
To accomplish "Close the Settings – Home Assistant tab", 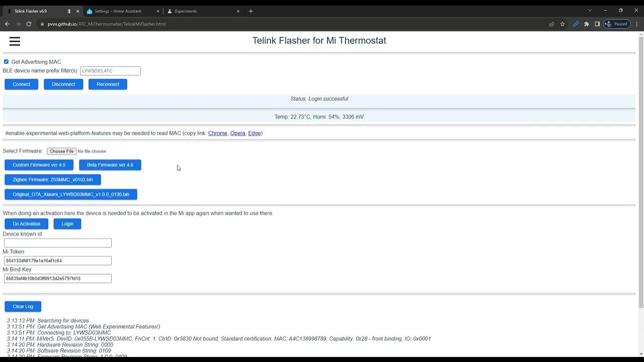I will coord(158,11).
